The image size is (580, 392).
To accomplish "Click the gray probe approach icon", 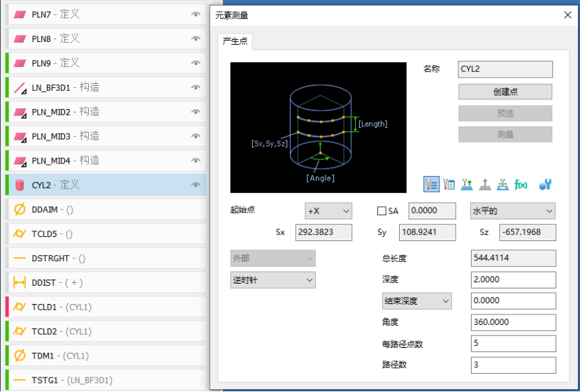I will click(485, 184).
